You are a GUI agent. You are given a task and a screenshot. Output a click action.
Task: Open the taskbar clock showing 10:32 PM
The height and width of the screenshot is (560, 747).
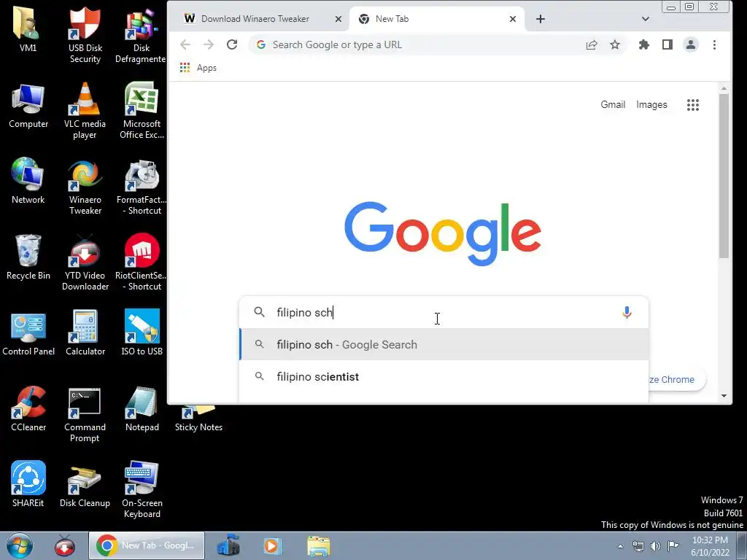click(x=710, y=546)
